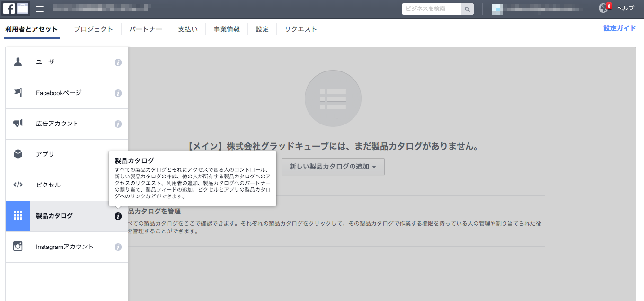The height and width of the screenshot is (301, 644).
Task: Click the grid icon for 製品カタログ
Action: tap(18, 216)
